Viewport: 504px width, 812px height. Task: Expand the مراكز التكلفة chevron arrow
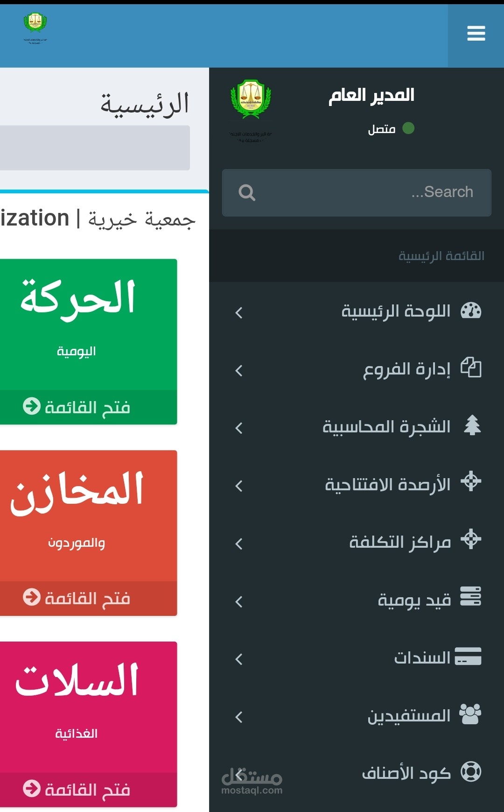click(x=239, y=544)
